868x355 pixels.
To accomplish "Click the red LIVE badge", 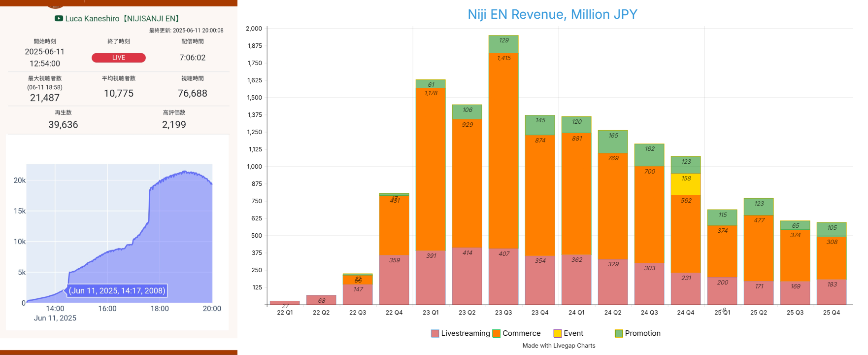I will tap(119, 58).
